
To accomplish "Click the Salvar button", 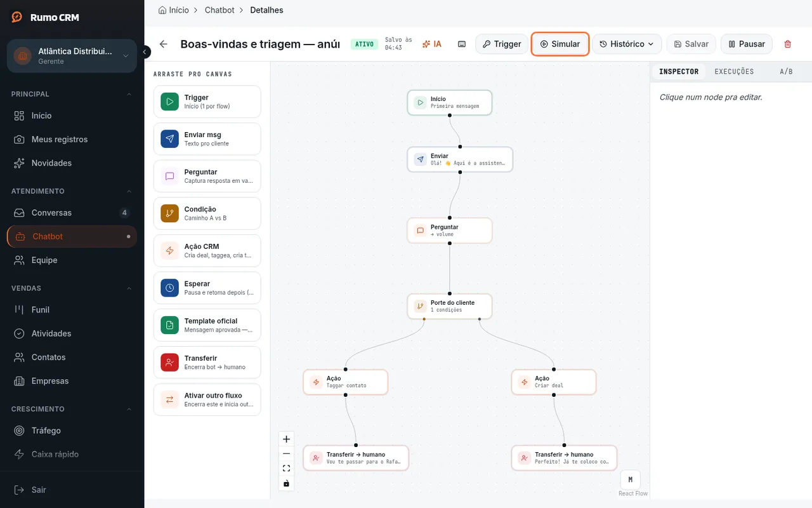I will [x=691, y=44].
